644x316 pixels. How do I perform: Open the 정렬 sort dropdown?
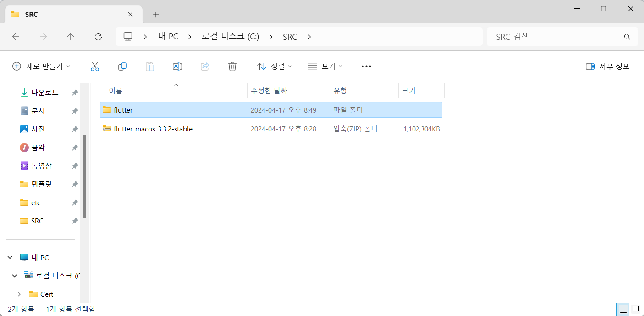(x=275, y=66)
